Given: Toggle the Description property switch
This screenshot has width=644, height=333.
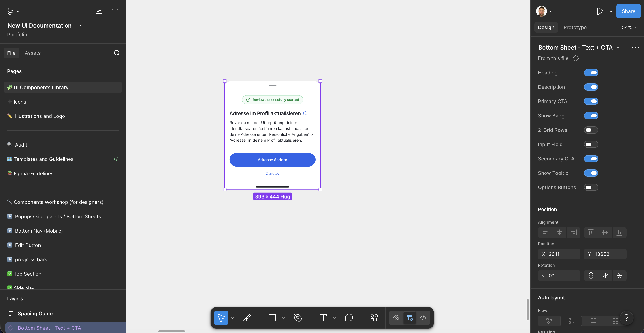Looking at the screenshot, I should pos(591,87).
